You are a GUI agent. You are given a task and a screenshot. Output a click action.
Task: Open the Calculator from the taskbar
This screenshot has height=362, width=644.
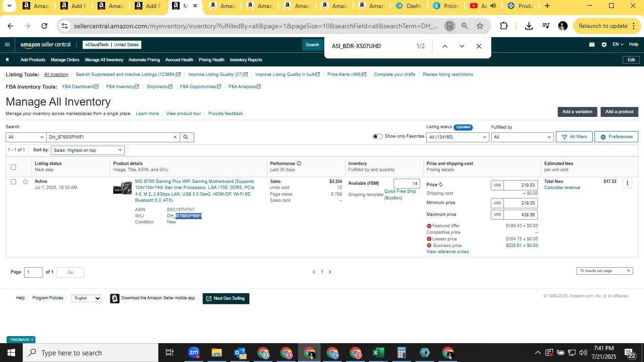402,353
